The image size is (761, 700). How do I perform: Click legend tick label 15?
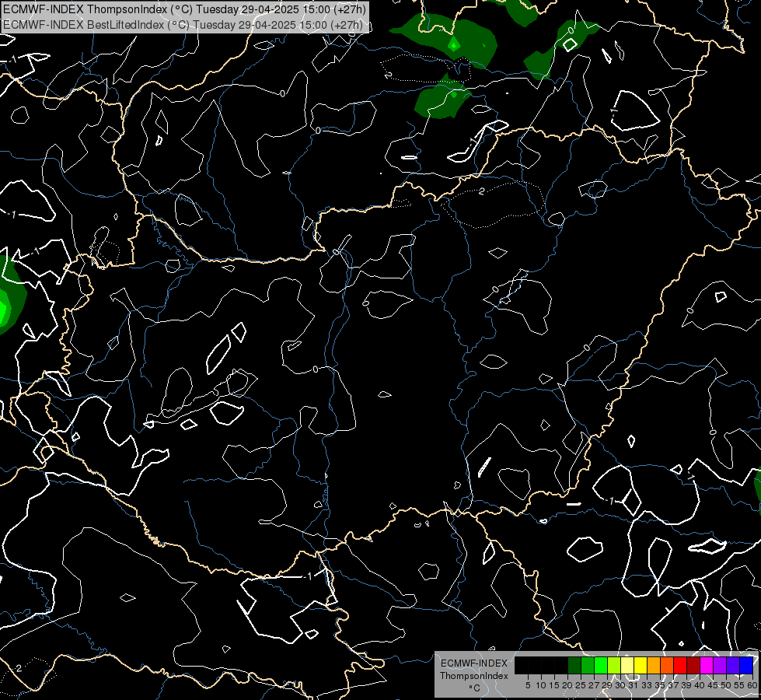tap(554, 685)
